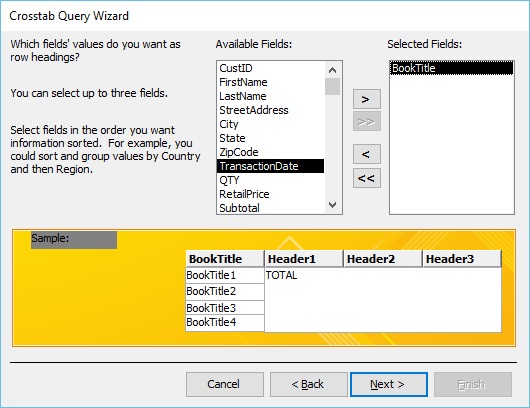Click Header1 column in sample preview
The image size is (530, 408).
tap(304, 259)
